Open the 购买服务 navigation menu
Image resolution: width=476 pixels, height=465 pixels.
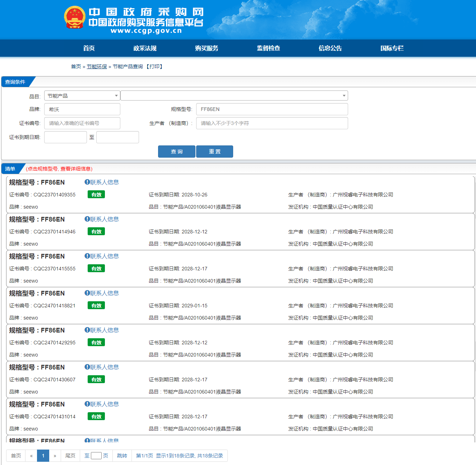(207, 48)
